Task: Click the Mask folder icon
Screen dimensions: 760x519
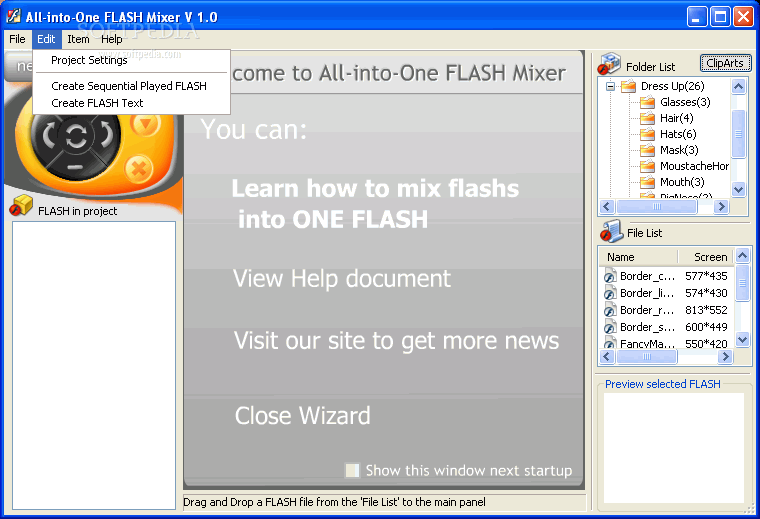Action: tap(647, 150)
